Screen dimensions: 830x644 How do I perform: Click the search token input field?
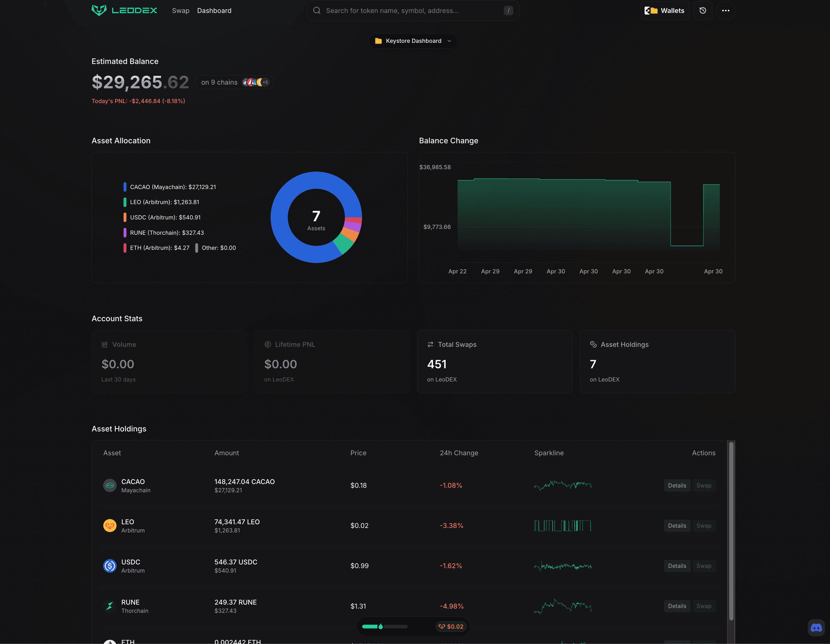[x=413, y=11]
